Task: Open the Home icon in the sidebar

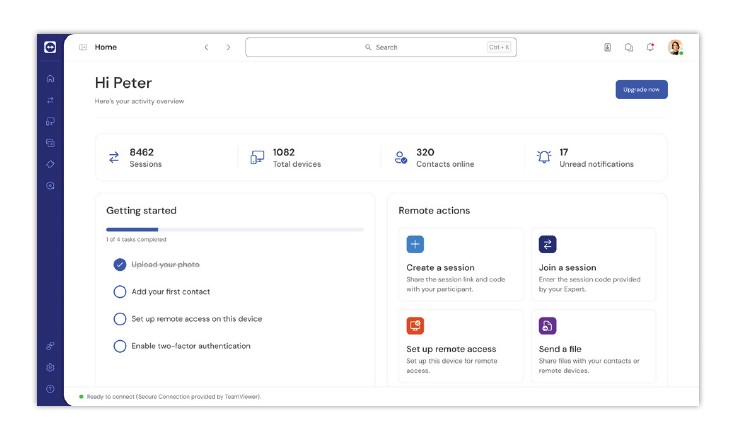Action: [x=50, y=79]
